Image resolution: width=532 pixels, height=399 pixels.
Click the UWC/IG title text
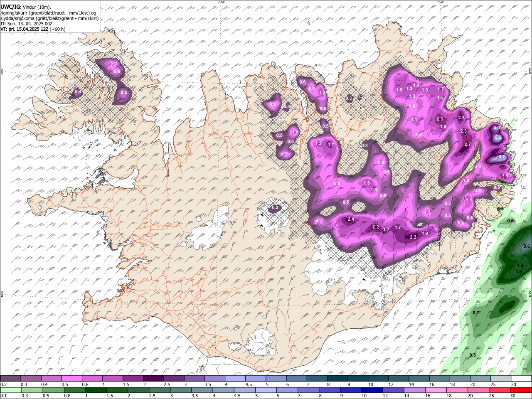(10, 7)
